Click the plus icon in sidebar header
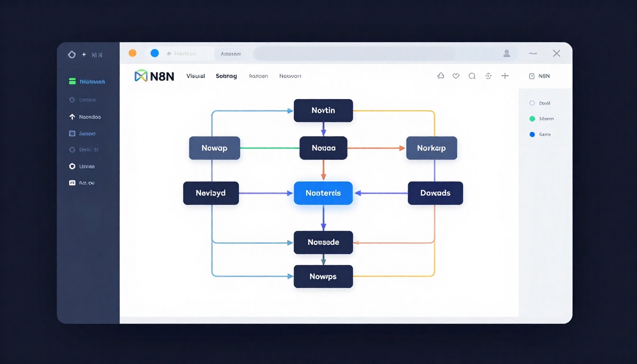The height and width of the screenshot is (364, 637). pos(84,55)
